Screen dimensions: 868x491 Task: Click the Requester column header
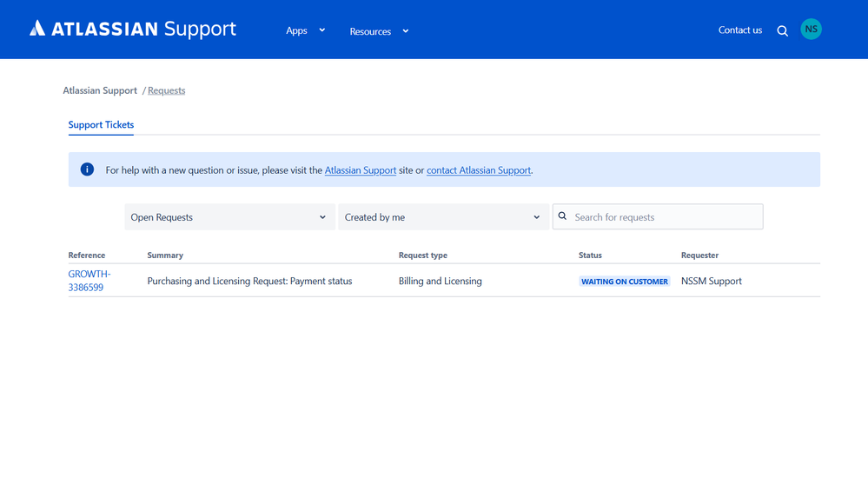click(x=699, y=255)
